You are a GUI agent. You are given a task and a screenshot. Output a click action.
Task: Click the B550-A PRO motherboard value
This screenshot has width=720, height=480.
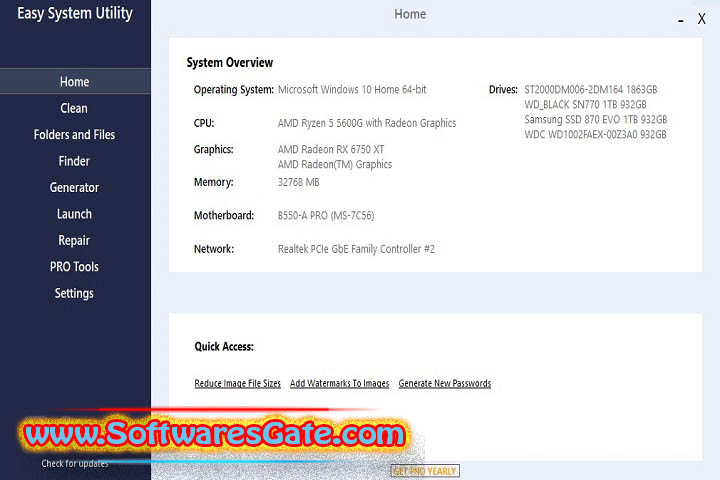326,215
